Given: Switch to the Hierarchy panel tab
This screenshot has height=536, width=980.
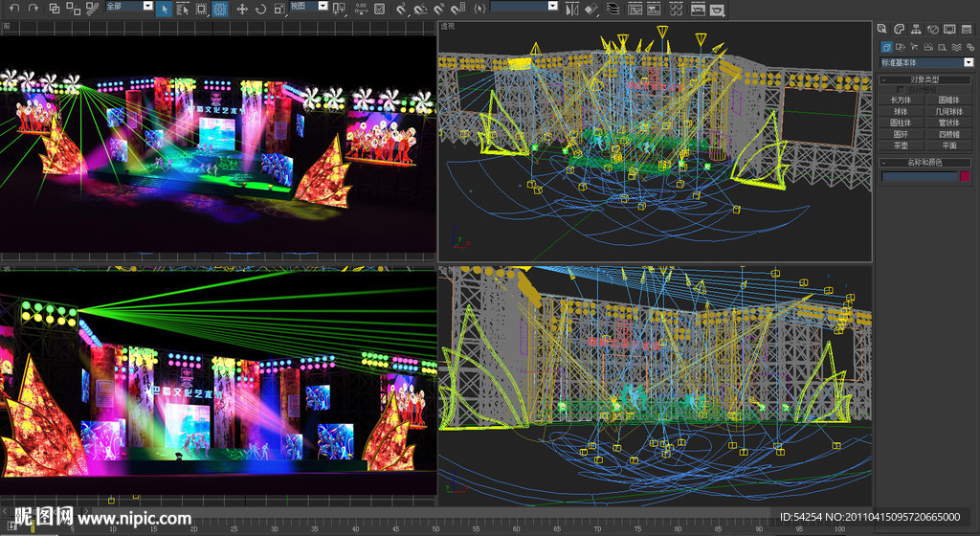Looking at the screenshot, I should tap(915, 30).
